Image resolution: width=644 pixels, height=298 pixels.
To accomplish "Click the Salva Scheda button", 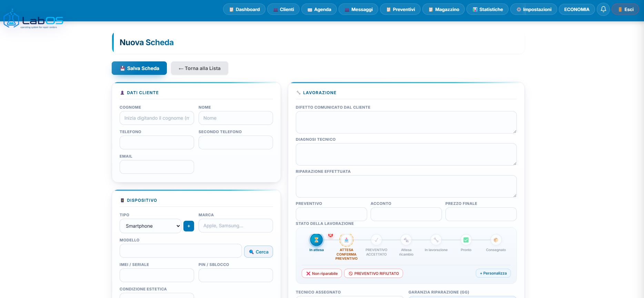I will pos(139,68).
